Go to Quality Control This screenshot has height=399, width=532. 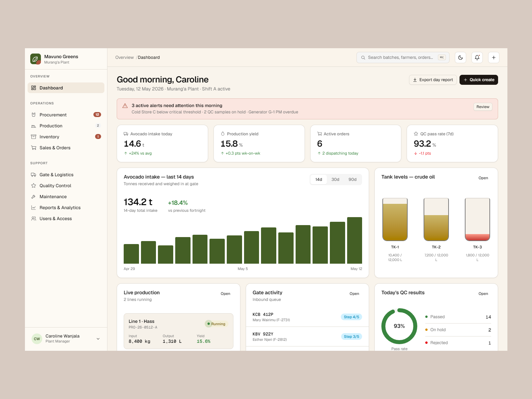[x=66, y=186]
